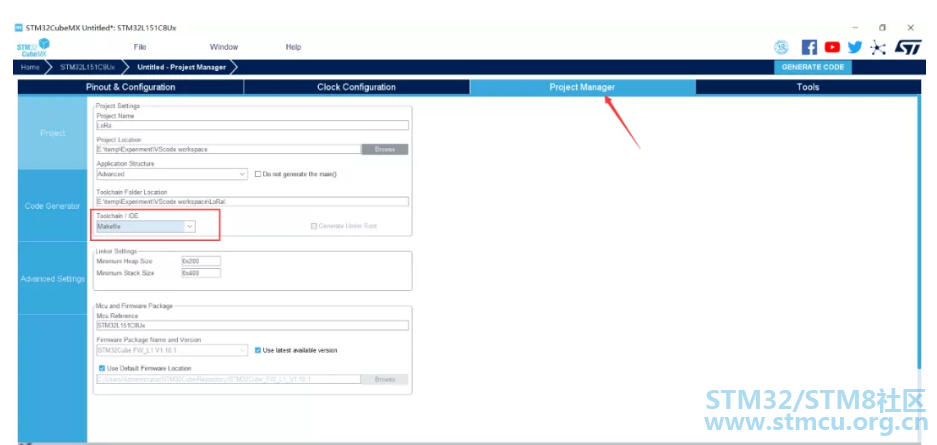Open the ST anniversary badge icon

[x=781, y=48]
